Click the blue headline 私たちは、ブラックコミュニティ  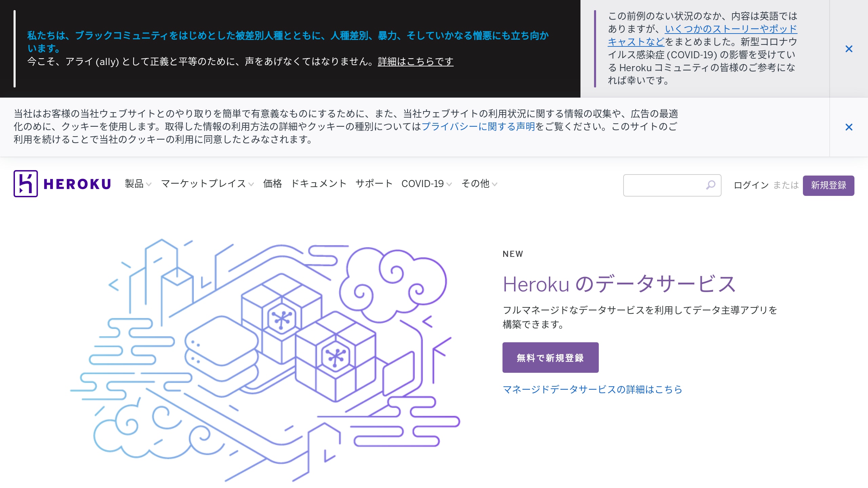coord(288,42)
